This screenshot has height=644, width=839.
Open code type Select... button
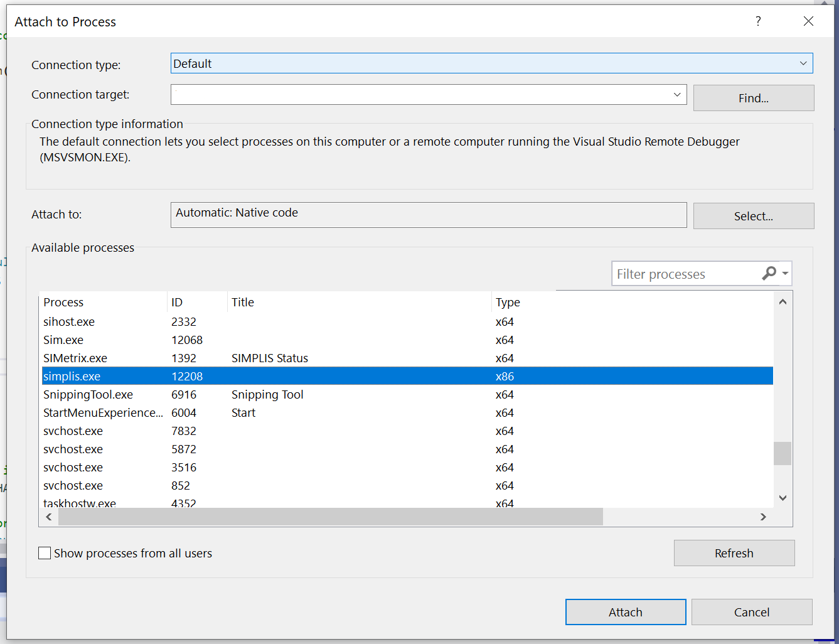[753, 217]
